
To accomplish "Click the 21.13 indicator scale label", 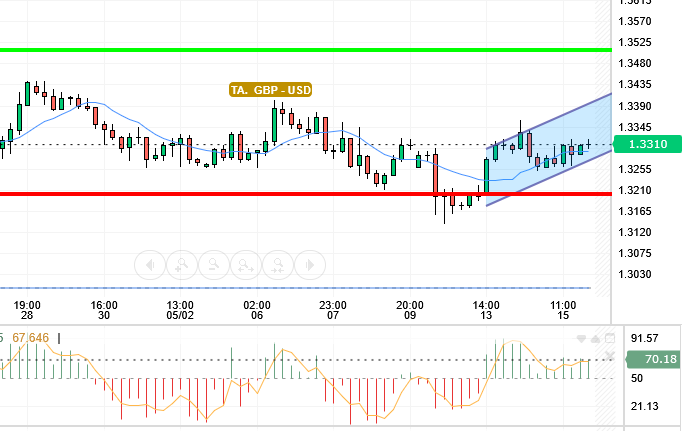I will pyautogui.click(x=645, y=406).
